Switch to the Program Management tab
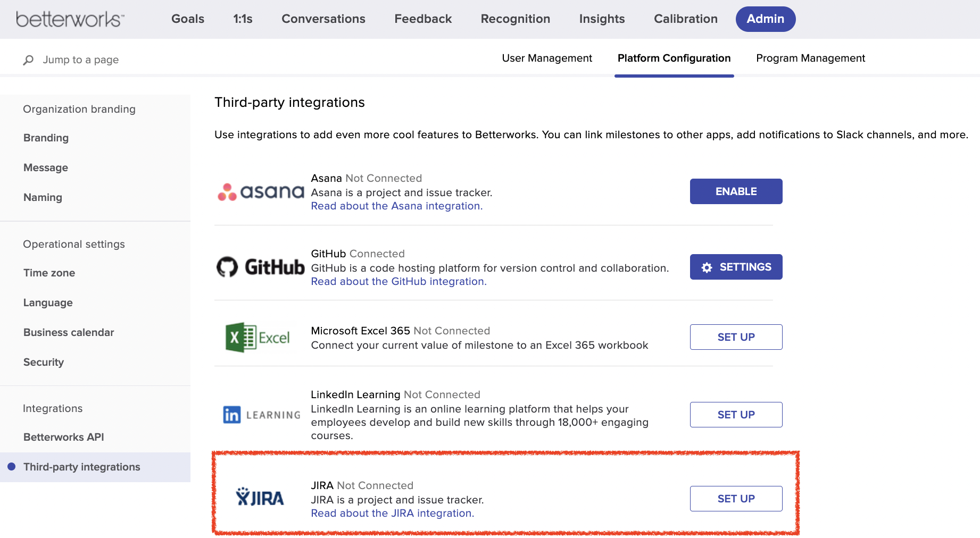Image resolution: width=980 pixels, height=538 pixels. point(810,58)
